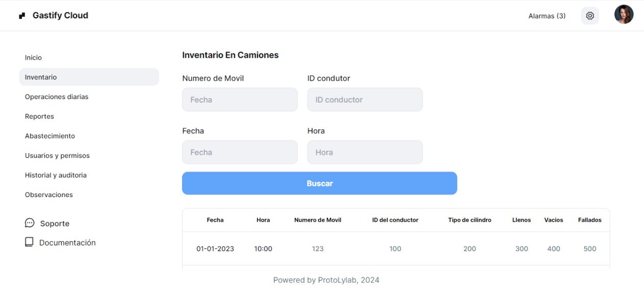Navigate to Reportes
644x289 pixels.
pos(39,116)
